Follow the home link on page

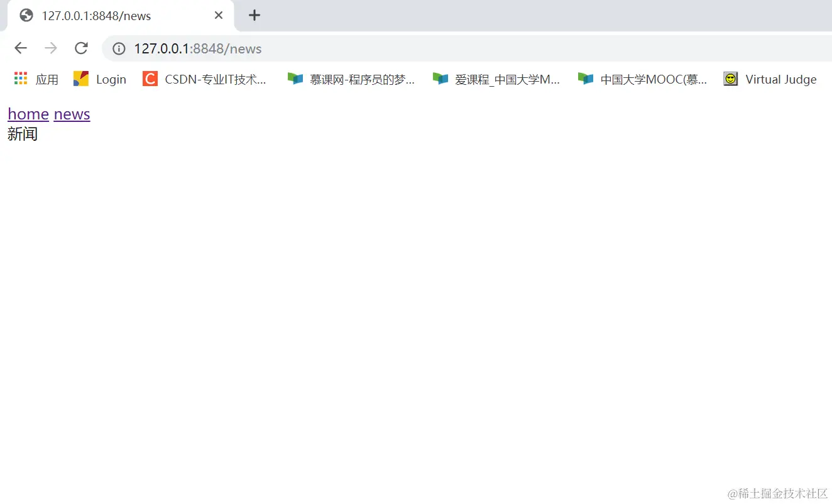[x=28, y=114]
